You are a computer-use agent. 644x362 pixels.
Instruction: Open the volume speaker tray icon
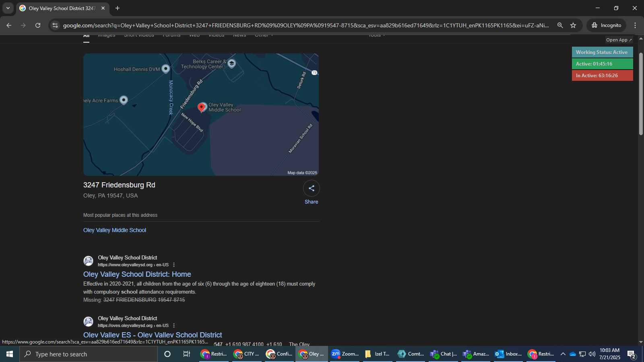tap(592, 354)
